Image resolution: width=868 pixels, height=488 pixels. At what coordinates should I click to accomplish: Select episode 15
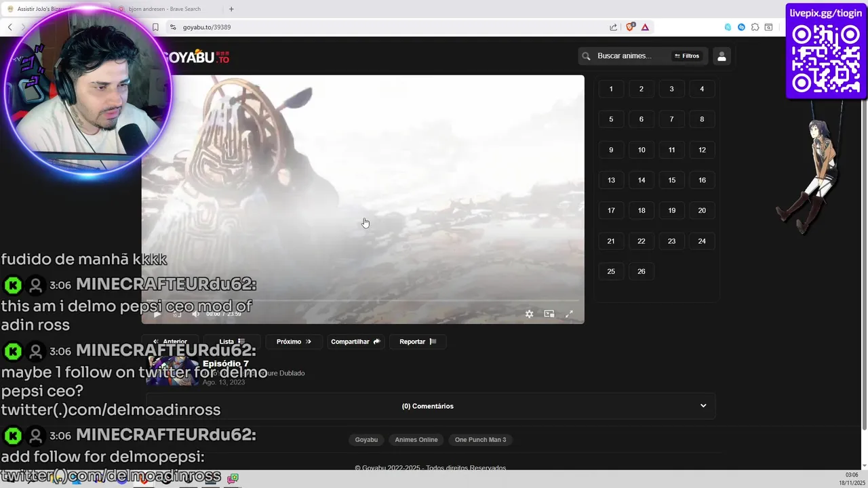[671, 180]
